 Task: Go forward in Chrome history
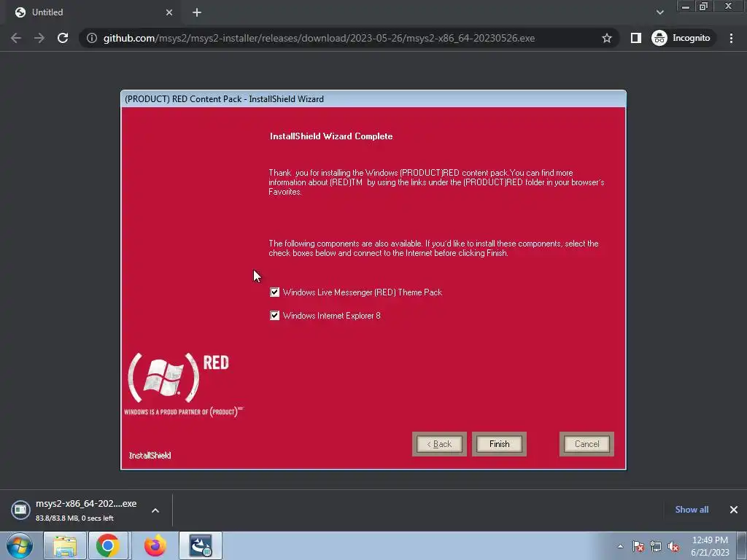pos(39,38)
